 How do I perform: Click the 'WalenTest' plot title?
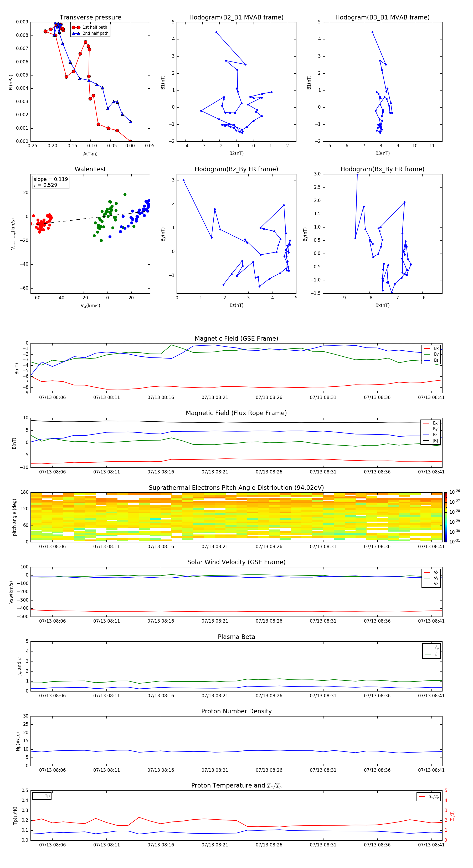click(90, 169)
